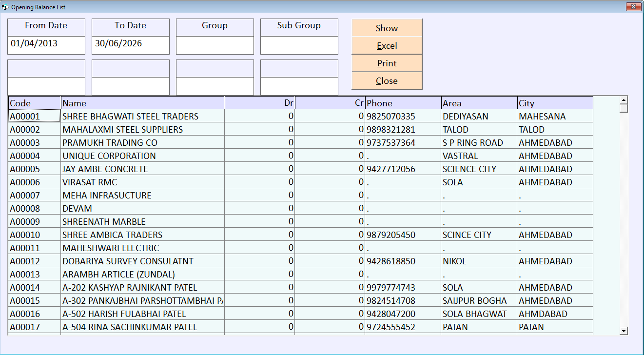
Task: Click the Show button
Action: pos(387,28)
